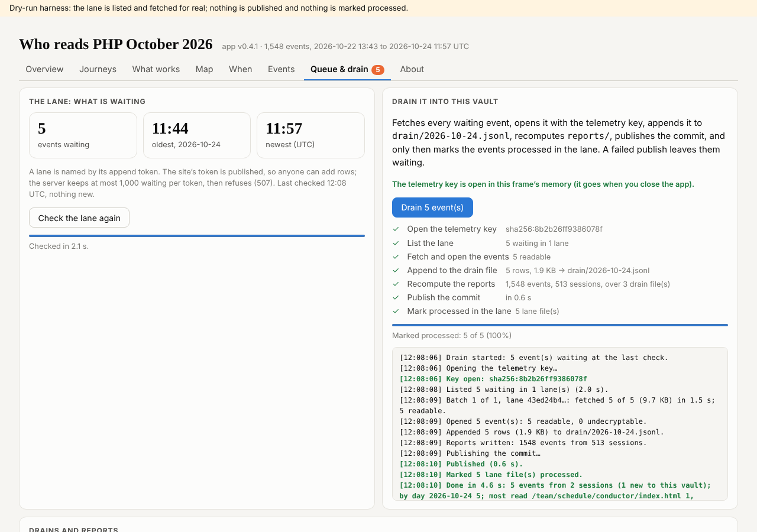Click the 11:44 oldest event card
Viewport: 757px width, 532px height.
[197, 135]
